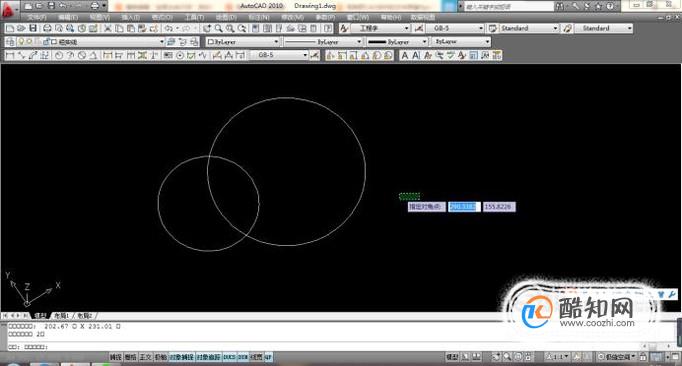
Task: Click the search help input box
Action: click(509, 6)
